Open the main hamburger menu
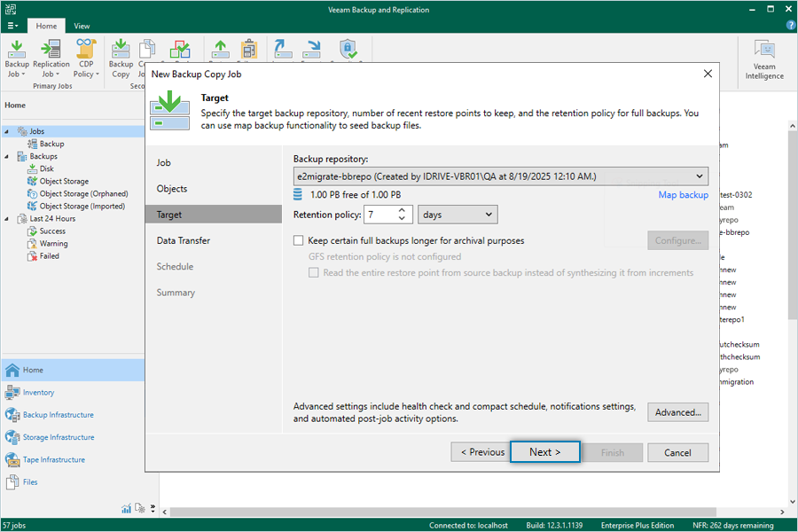 (x=12, y=26)
